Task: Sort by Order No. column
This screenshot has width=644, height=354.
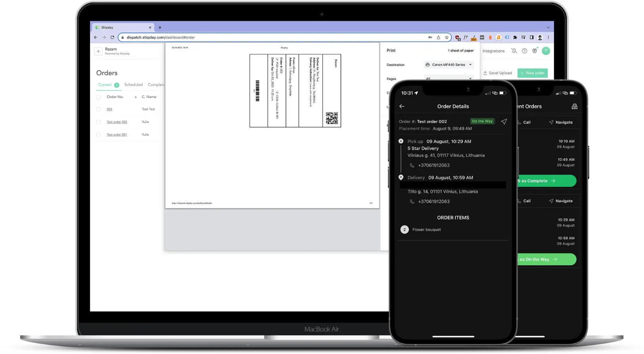Action: pos(136,97)
